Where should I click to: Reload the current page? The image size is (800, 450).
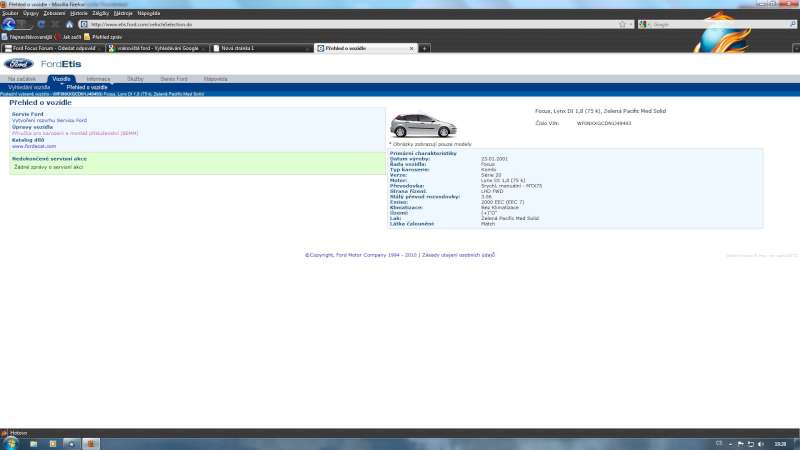(41, 24)
